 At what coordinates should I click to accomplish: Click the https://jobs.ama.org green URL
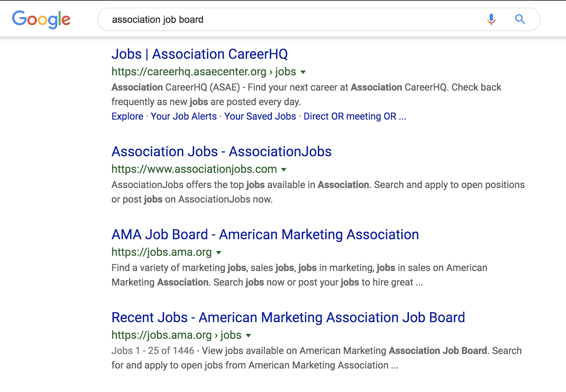[162, 252]
